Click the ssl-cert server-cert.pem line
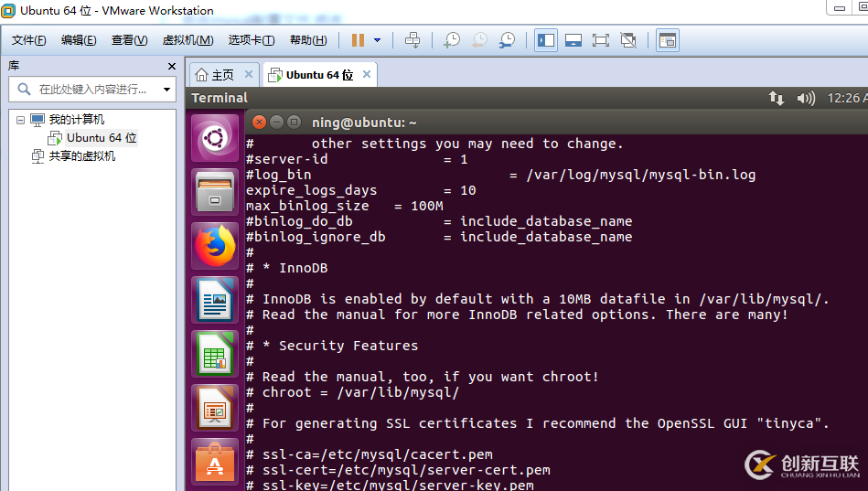Viewport: 868px width, 491px height. click(x=398, y=470)
